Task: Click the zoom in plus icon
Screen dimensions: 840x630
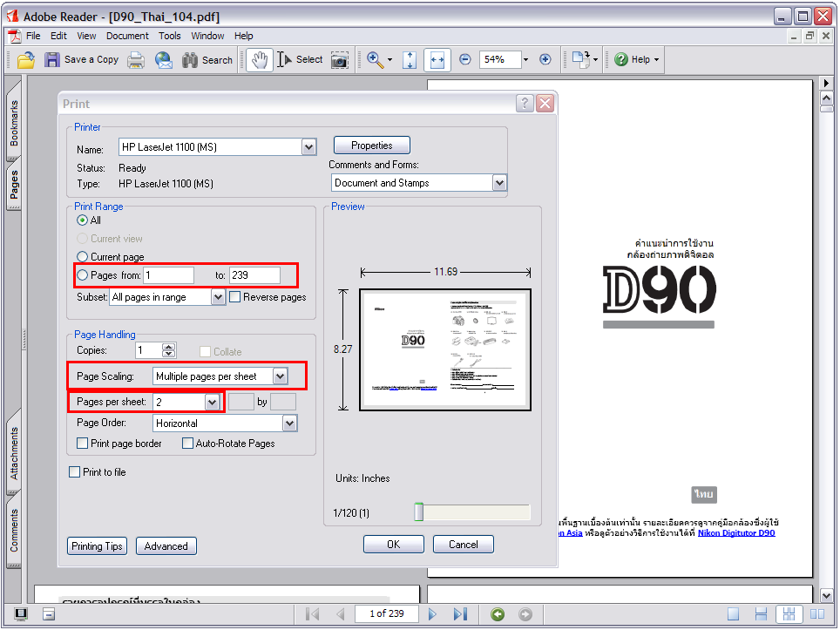Action: tap(545, 59)
